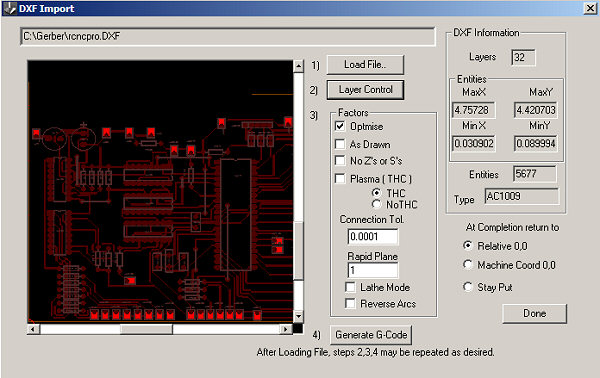
Task: Open the Load File button
Action: tap(365, 65)
